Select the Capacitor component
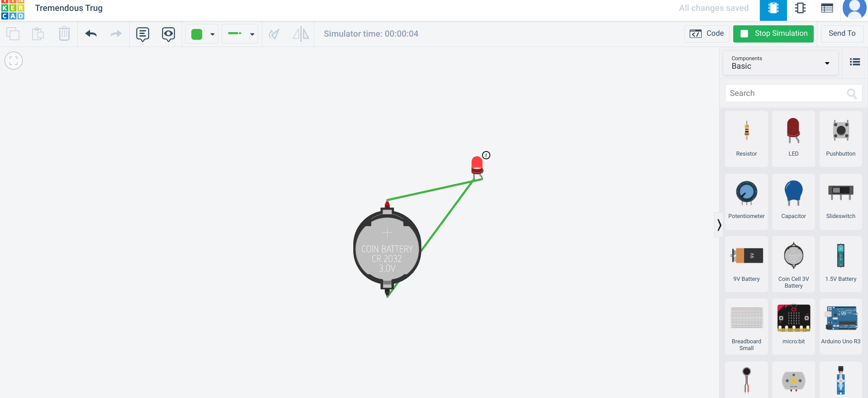Screen dimensions: 868x398 click(x=793, y=201)
